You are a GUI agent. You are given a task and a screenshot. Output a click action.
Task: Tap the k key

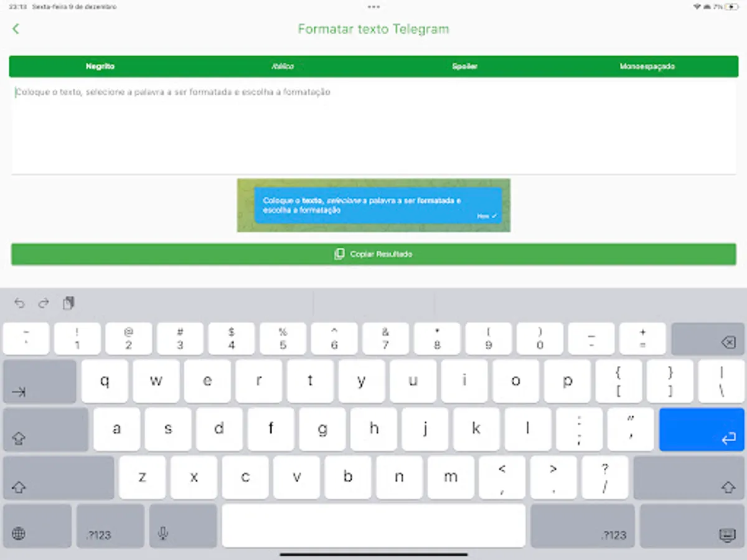click(x=476, y=429)
